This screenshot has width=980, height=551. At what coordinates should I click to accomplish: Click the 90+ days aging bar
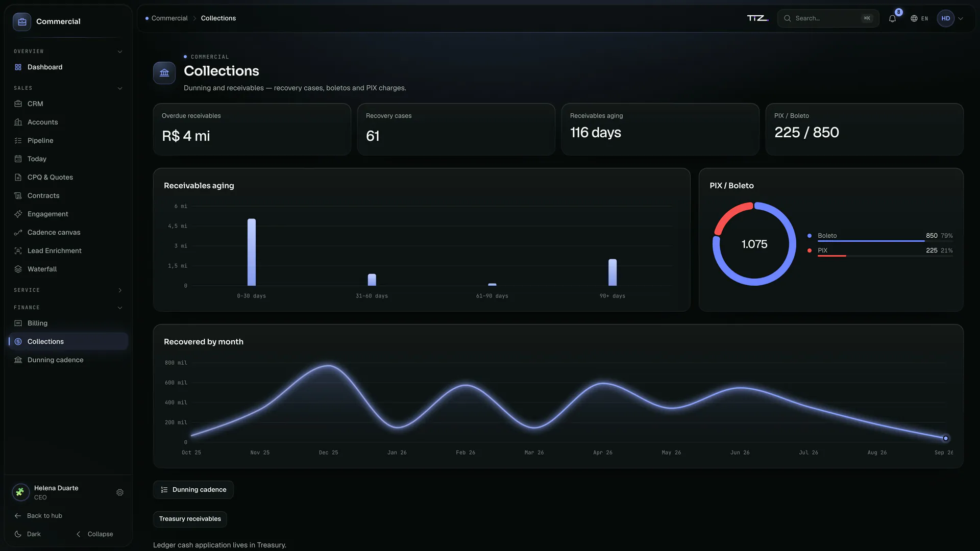(x=612, y=272)
